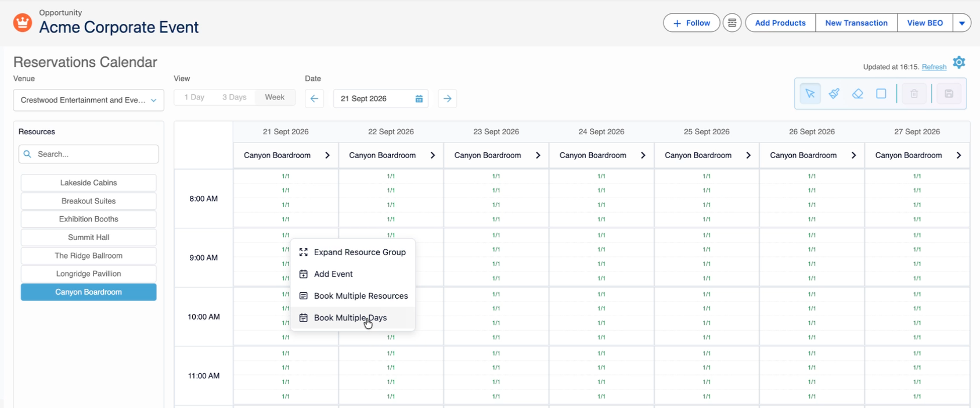Click the Acme Corporate Event title
980x408 pixels.
click(119, 27)
